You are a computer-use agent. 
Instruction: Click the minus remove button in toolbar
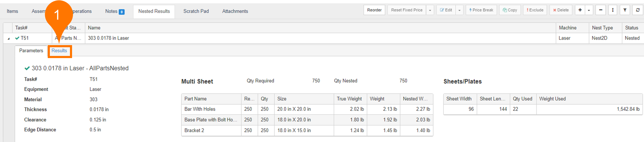(x=600, y=10)
